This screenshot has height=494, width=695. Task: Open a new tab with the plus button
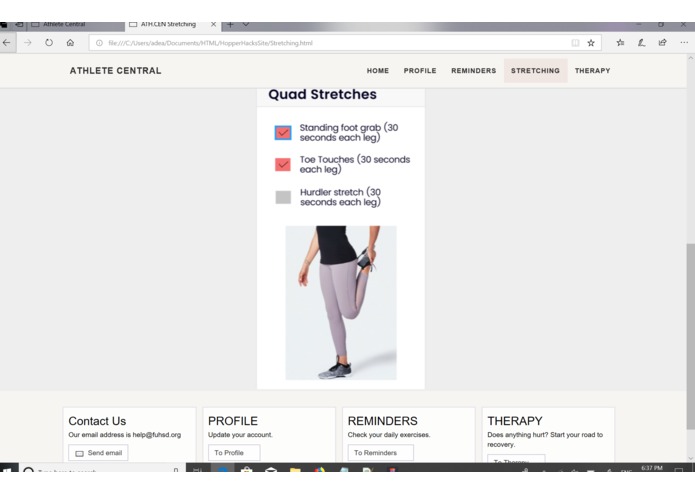click(x=230, y=24)
